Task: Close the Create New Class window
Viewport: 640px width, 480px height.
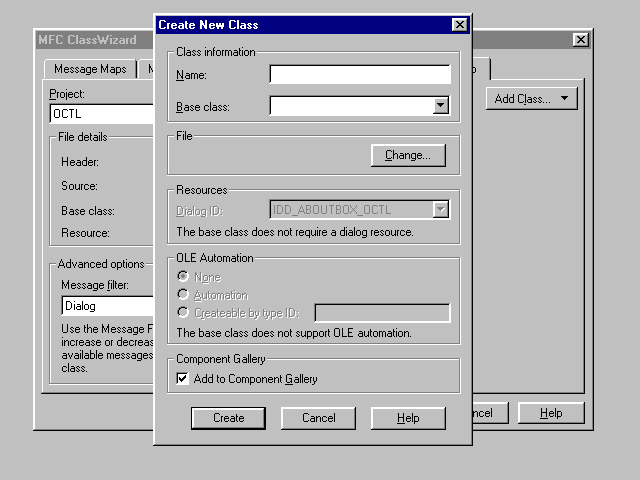Action: pyautogui.click(x=459, y=25)
